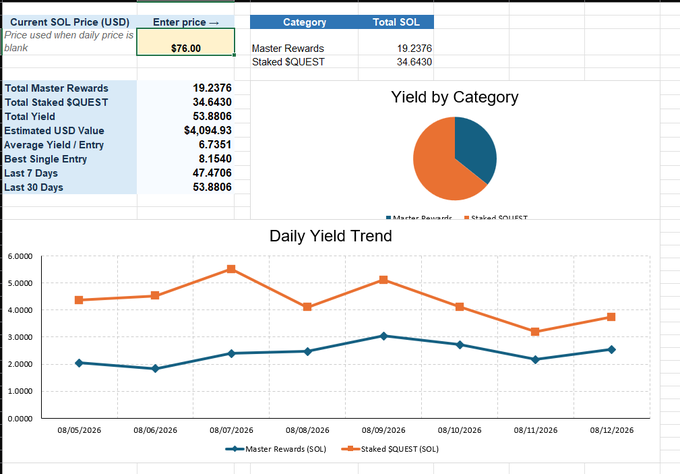Click the orange data point for 08/11/2026
The image size is (680, 474).
tap(535, 332)
